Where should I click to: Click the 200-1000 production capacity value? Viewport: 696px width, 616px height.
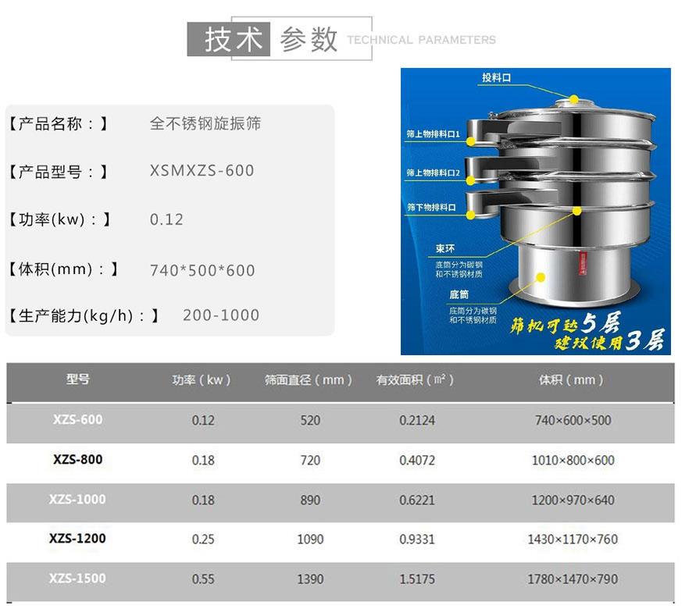pos(221,315)
